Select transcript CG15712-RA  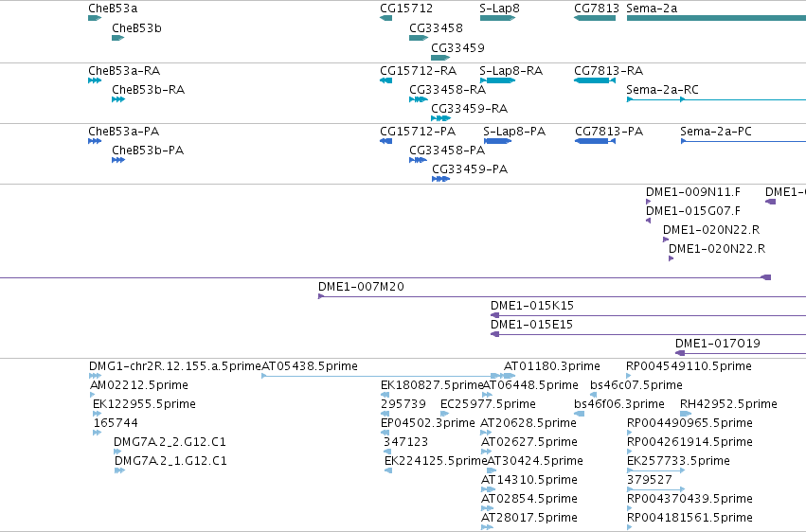pos(418,71)
